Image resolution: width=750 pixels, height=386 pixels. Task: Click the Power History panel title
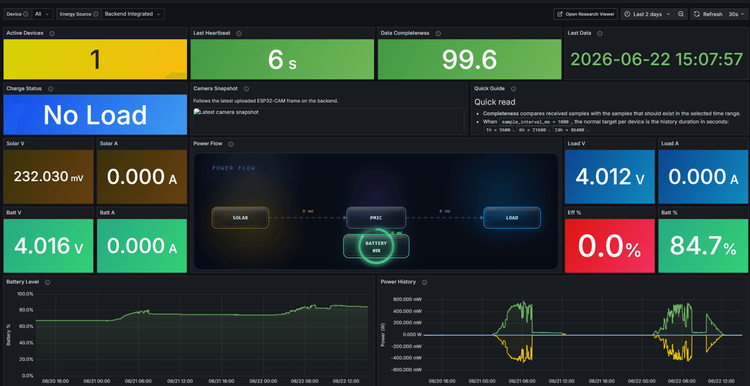pos(398,282)
